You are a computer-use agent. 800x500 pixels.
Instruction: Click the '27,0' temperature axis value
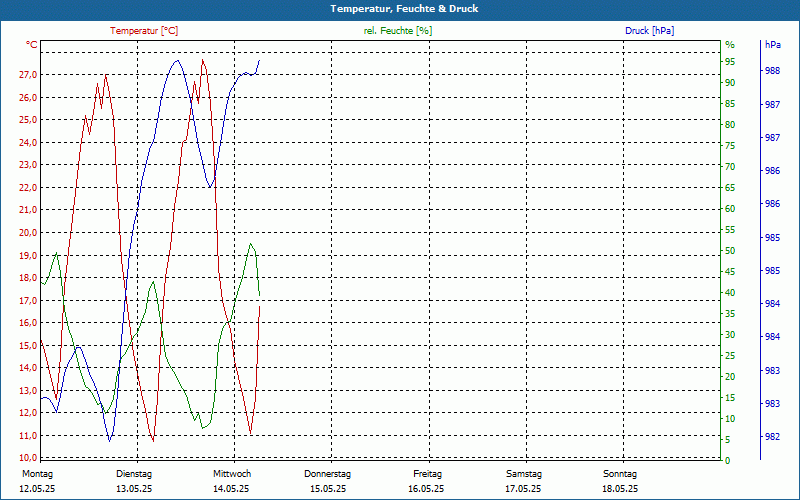pos(28,75)
